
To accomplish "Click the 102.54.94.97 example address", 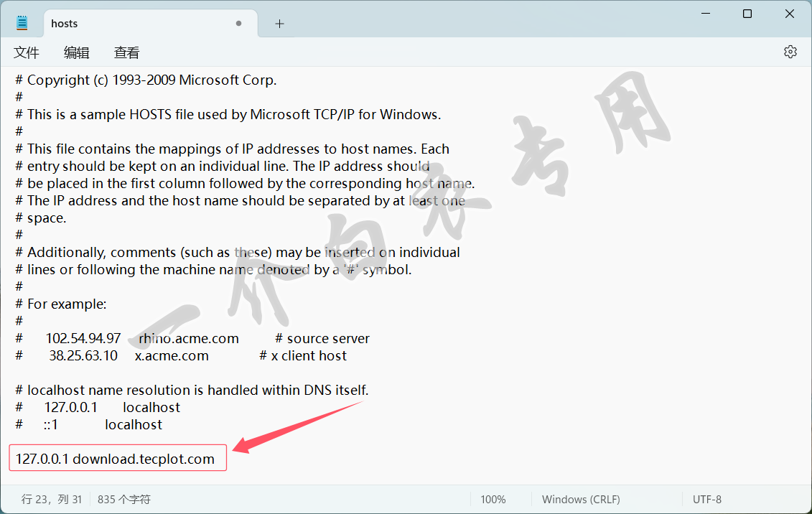I will [83, 339].
